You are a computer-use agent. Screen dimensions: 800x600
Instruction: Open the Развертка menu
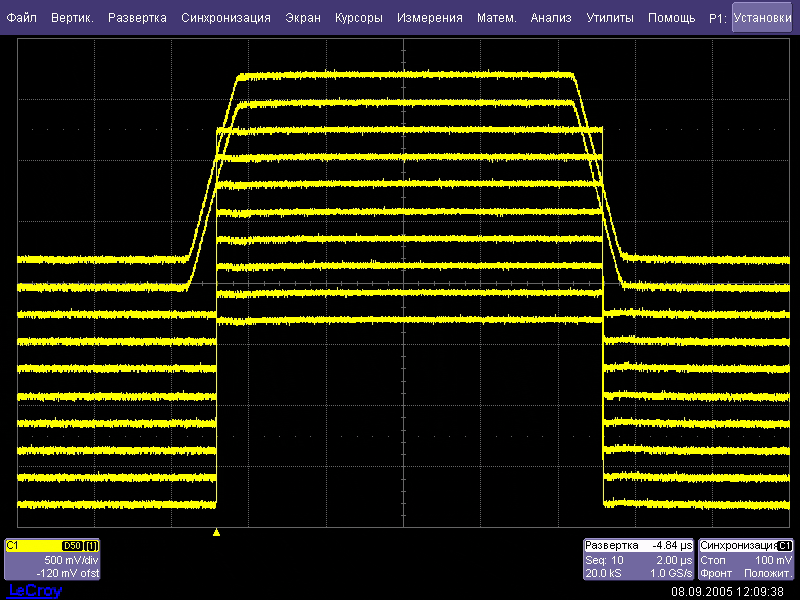[x=137, y=18]
